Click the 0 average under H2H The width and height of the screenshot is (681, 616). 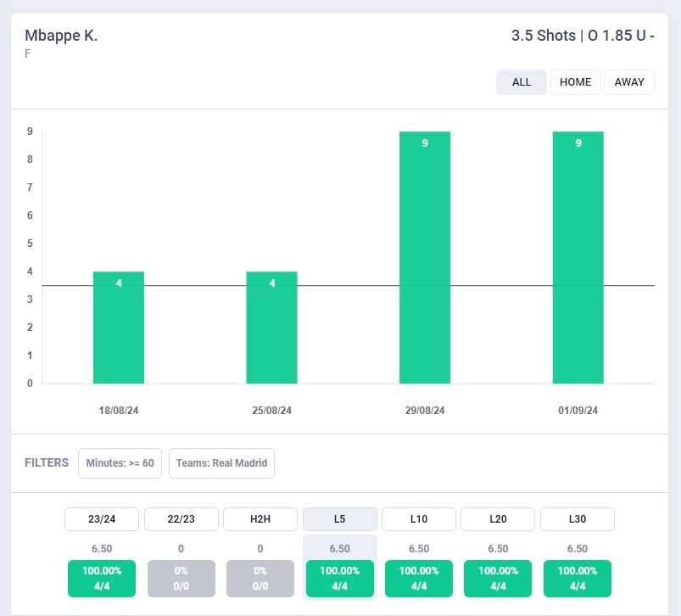pos(260,549)
